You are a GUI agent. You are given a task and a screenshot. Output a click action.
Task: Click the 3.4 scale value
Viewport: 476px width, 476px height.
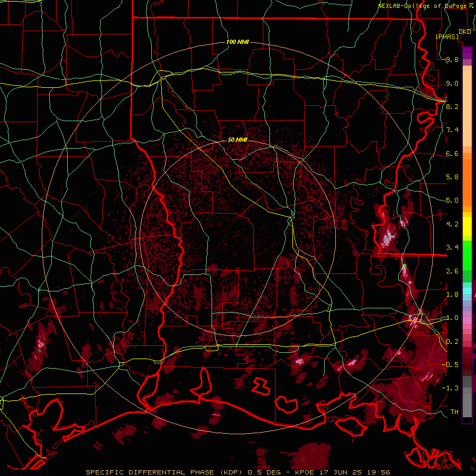point(452,247)
